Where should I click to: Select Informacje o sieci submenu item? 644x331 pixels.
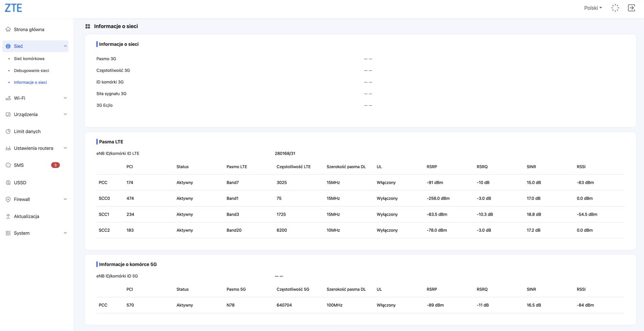point(30,82)
